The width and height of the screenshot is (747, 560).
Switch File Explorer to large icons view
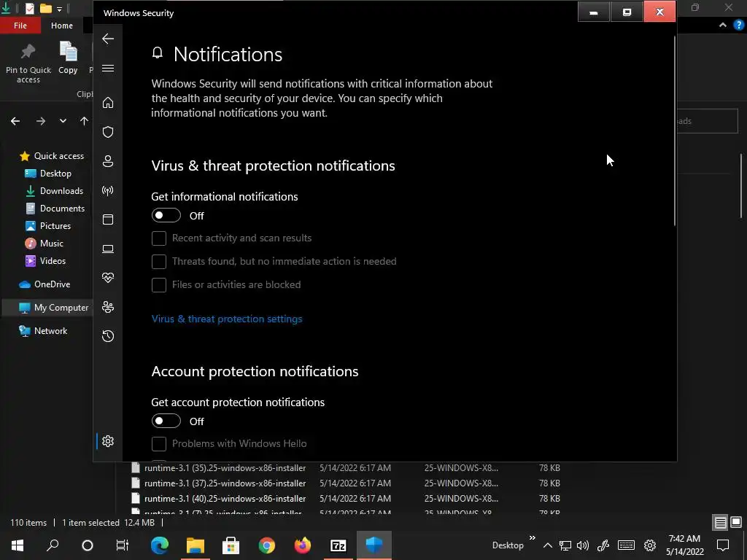tap(736, 522)
